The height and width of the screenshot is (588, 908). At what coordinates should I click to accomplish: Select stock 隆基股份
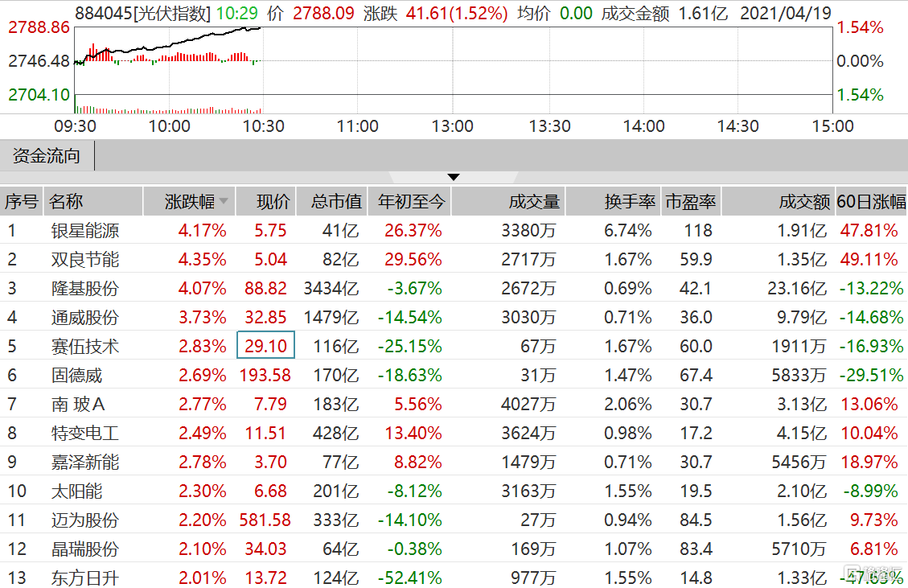click(85, 289)
